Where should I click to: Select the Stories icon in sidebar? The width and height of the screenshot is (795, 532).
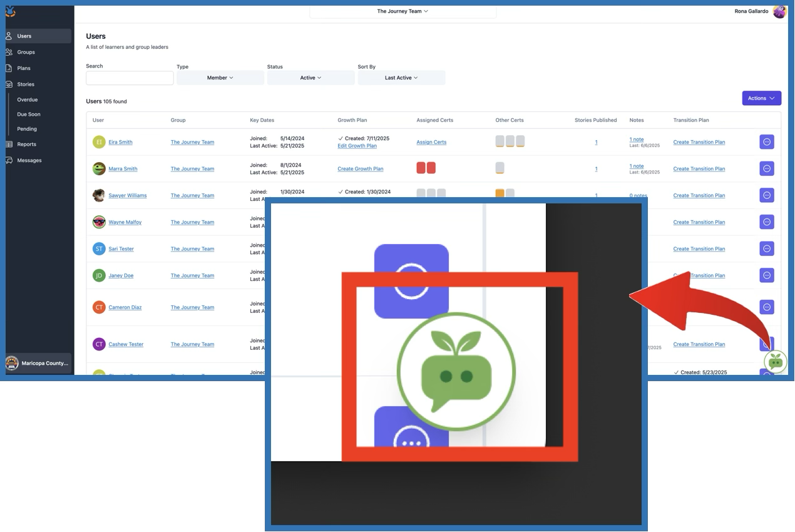pyautogui.click(x=10, y=84)
